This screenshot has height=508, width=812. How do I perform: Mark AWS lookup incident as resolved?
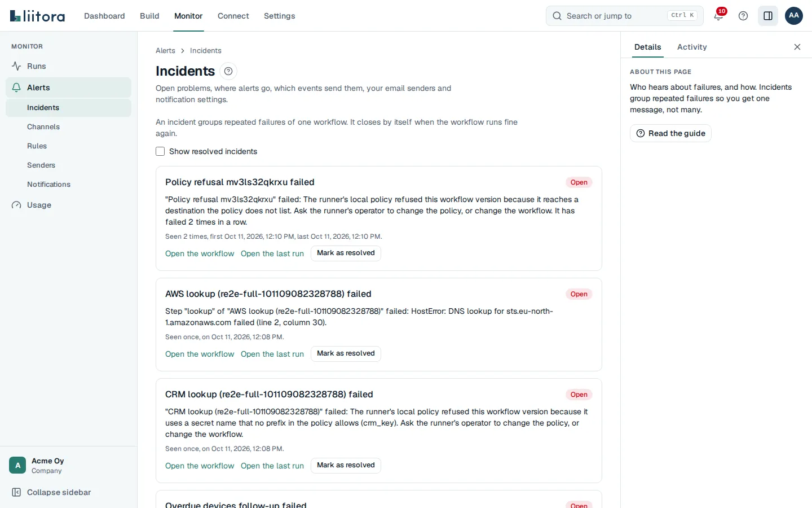(346, 353)
